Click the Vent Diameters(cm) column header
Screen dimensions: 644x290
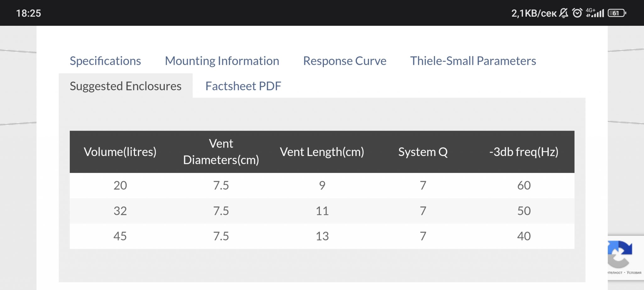(x=221, y=152)
